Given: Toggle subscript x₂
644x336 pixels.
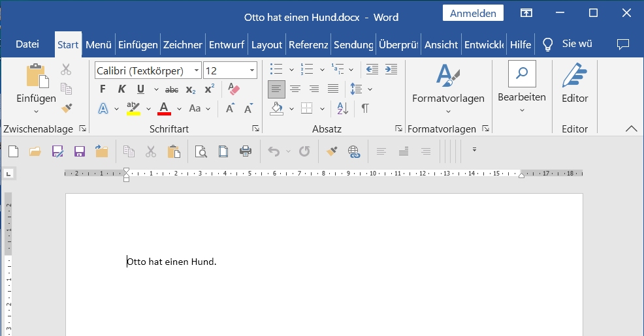Looking at the screenshot, I should point(191,89).
